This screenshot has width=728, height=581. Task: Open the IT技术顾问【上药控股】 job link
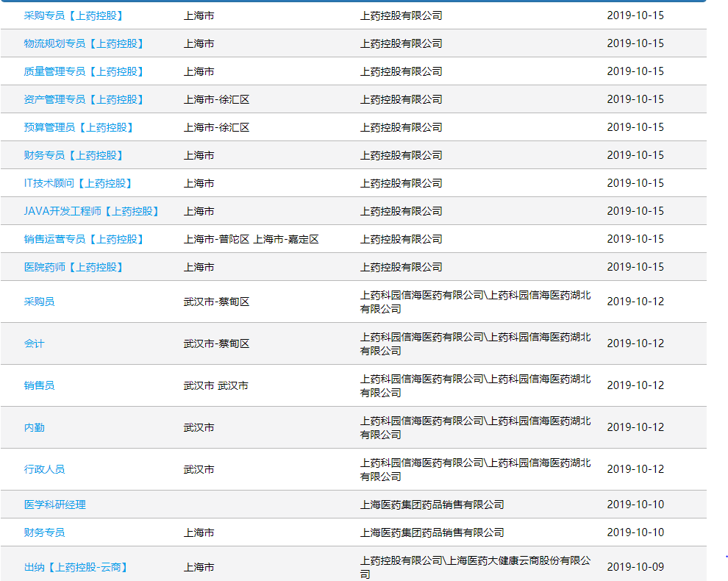click(78, 183)
